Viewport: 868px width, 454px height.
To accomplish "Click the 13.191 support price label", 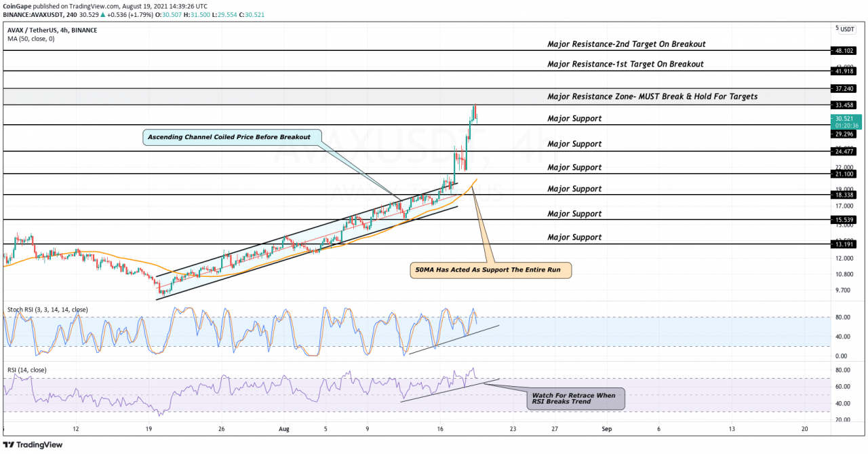I will 844,244.
